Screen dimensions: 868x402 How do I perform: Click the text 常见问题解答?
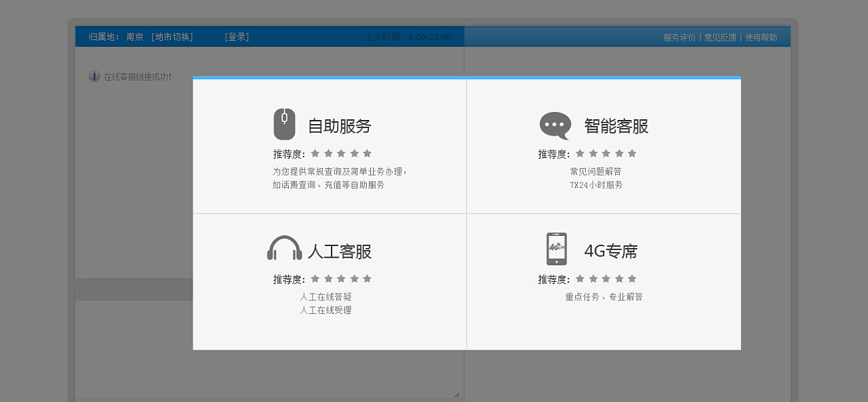pyautogui.click(x=596, y=172)
